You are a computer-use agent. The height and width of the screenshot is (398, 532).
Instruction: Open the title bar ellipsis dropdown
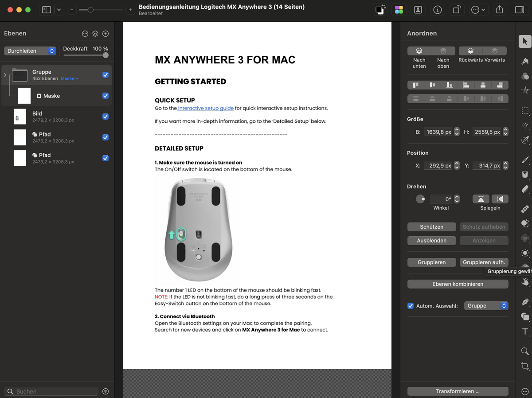coord(478,10)
